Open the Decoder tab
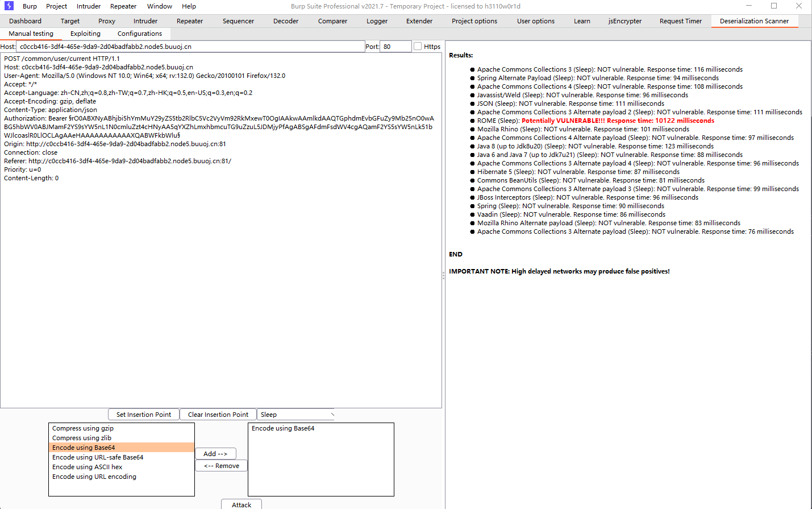 (x=285, y=21)
